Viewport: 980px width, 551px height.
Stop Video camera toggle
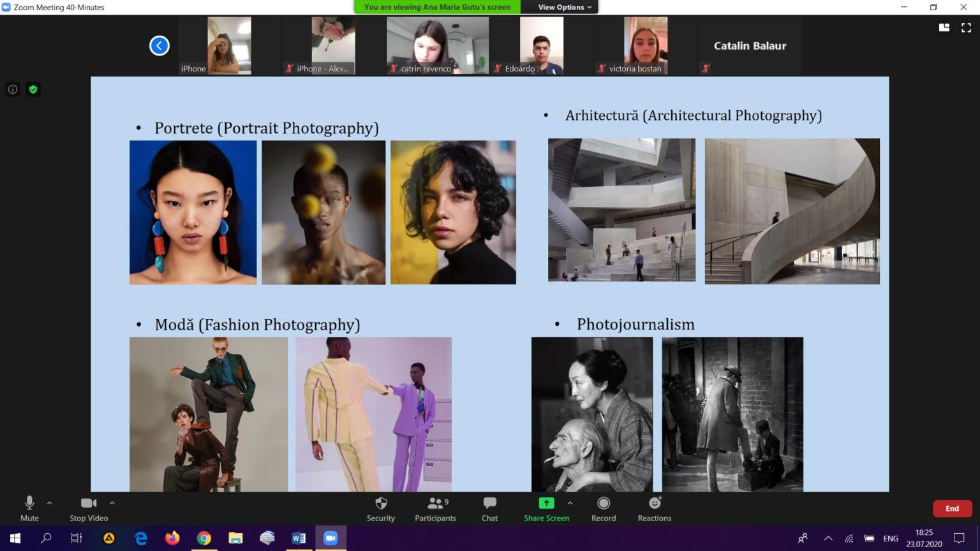tap(89, 510)
